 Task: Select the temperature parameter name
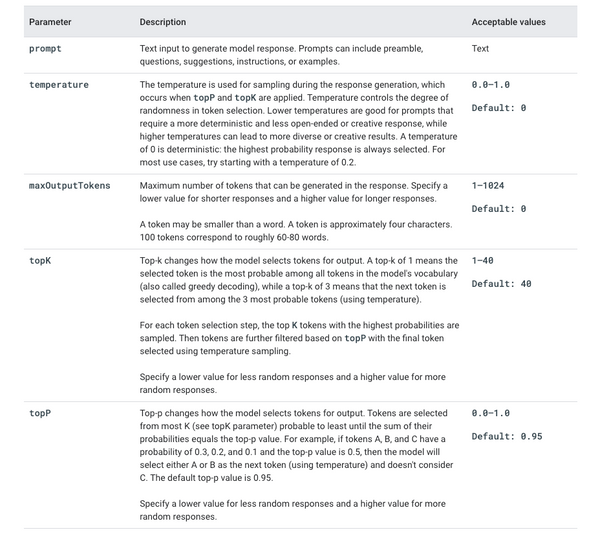click(x=59, y=85)
